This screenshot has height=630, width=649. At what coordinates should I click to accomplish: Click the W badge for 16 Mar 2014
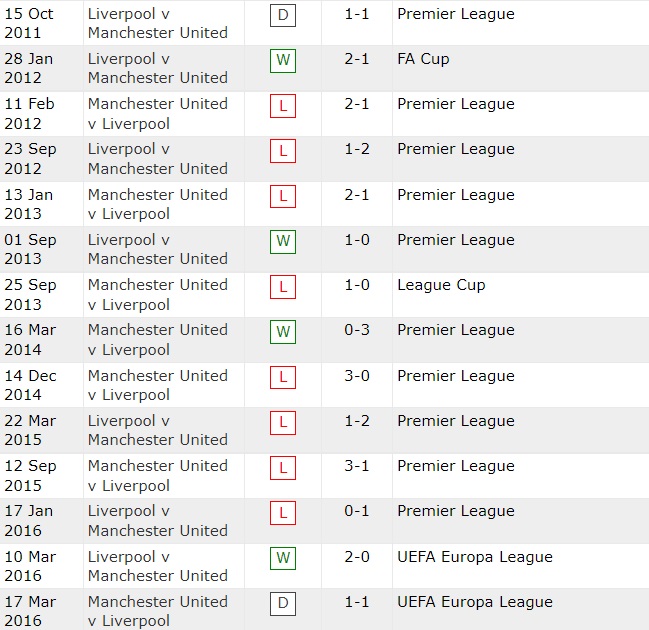click(283, 331)
